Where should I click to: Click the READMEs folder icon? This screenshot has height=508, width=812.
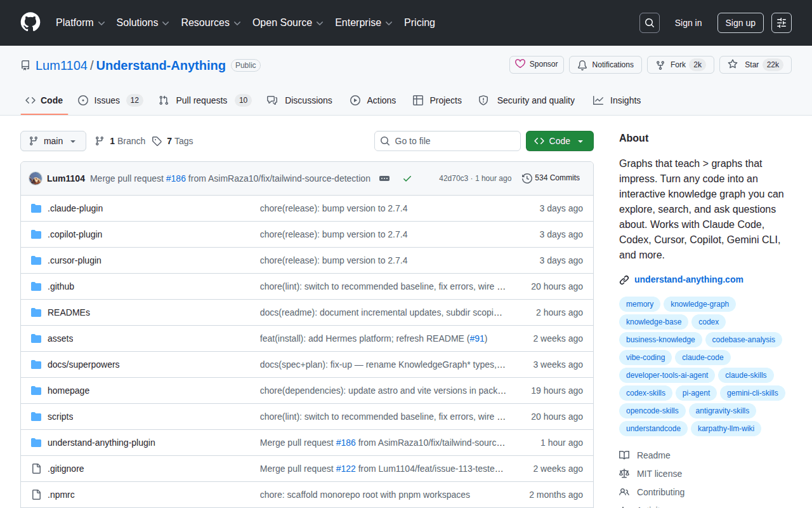36,312
